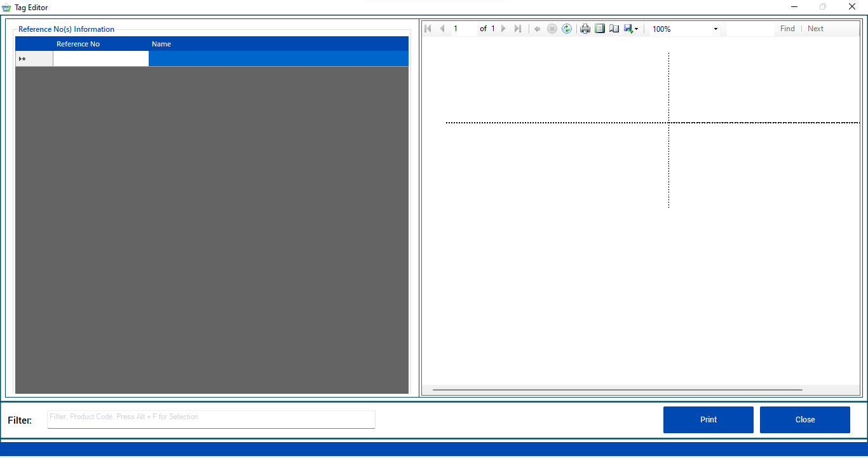Image resolution: width=868 pixels, height=458 pixels.
Task: Refresh the report preview
Action: [567, 29]
